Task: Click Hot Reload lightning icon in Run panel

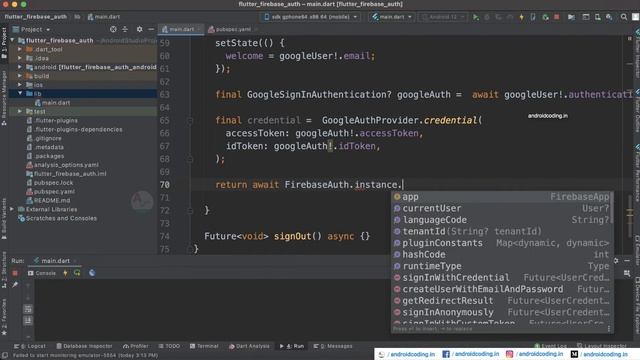Action: point(65,273)
